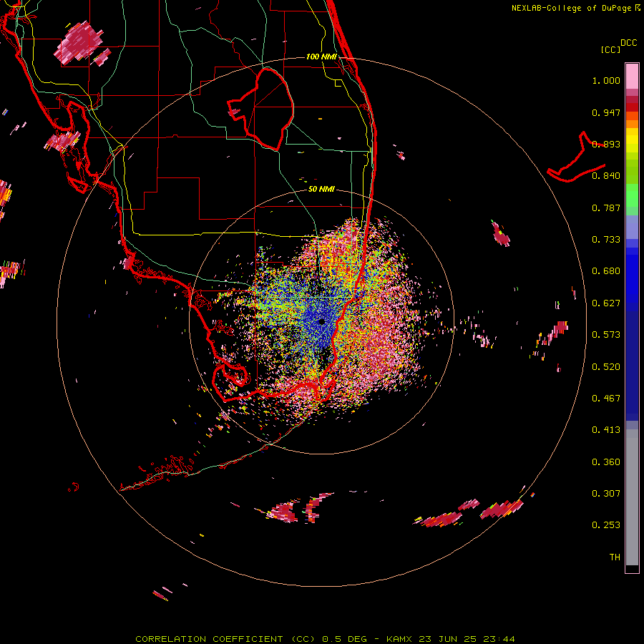The height and width of the screenshot is (644, 644).
Task: Click the 0.573 color scale value
Action: coord(606,335)
